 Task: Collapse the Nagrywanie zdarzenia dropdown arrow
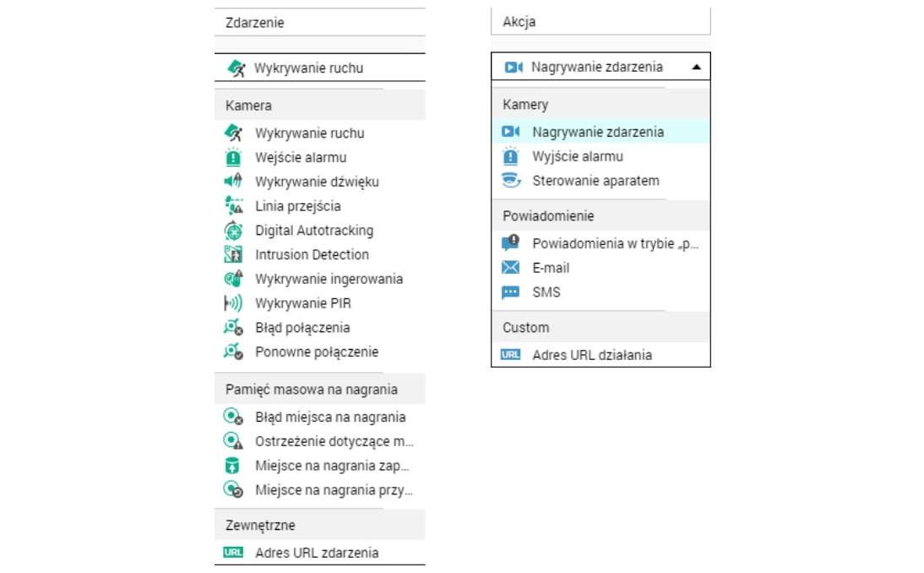pyautogui.click(x=695, y=68)
